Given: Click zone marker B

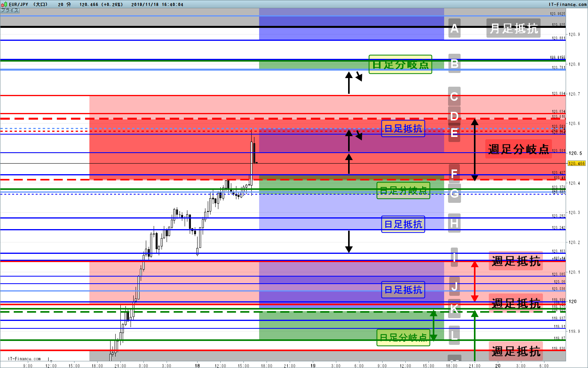Looking at the screenshot, I should (x=454, y=64).
